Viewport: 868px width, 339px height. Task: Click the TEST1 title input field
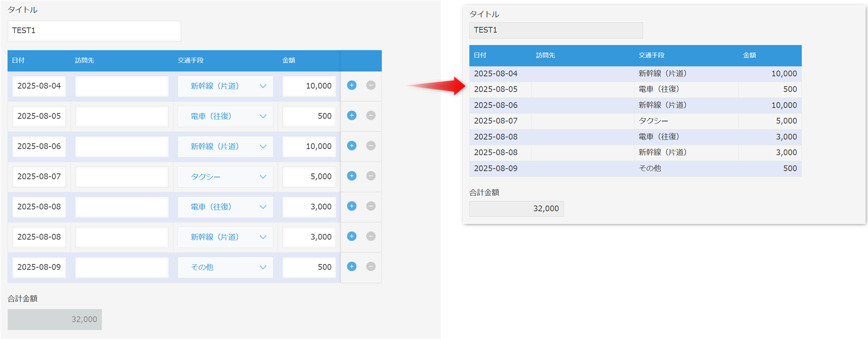tap(94, 31)
